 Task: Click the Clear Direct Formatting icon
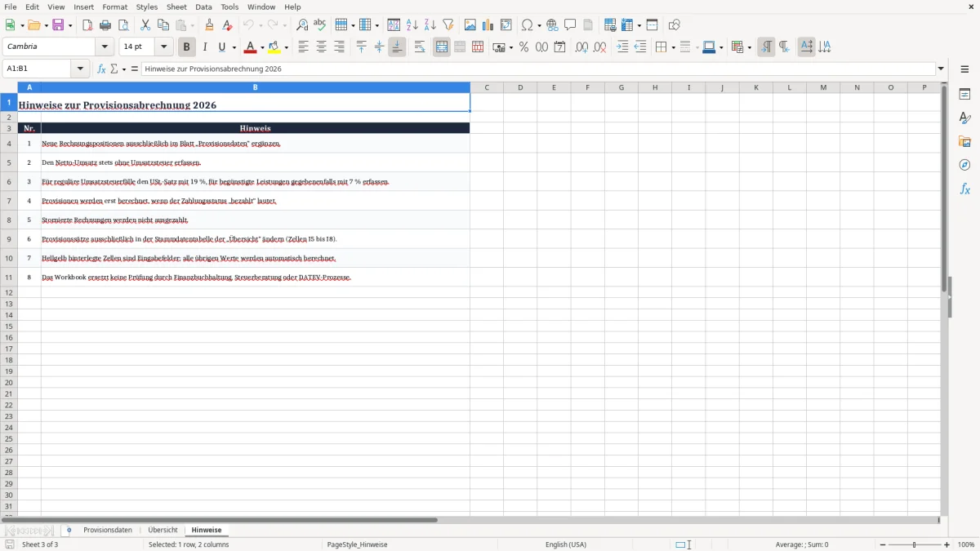coord(228,25)
